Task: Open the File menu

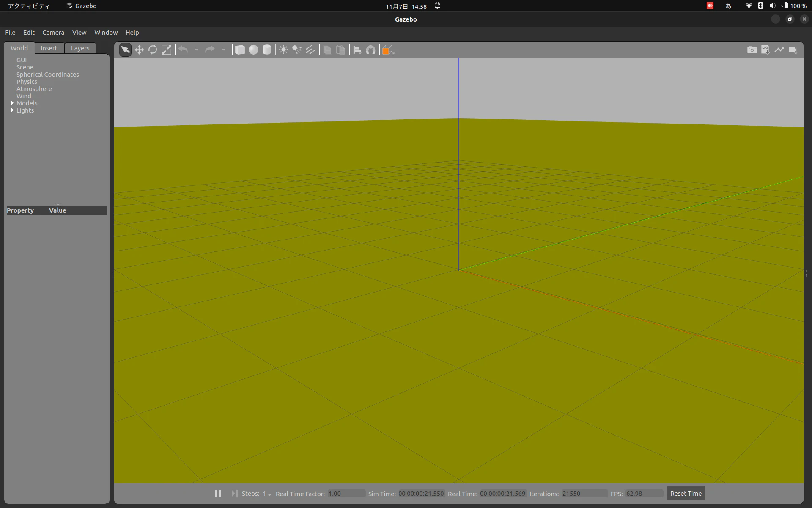Action: tap(10, 33)
